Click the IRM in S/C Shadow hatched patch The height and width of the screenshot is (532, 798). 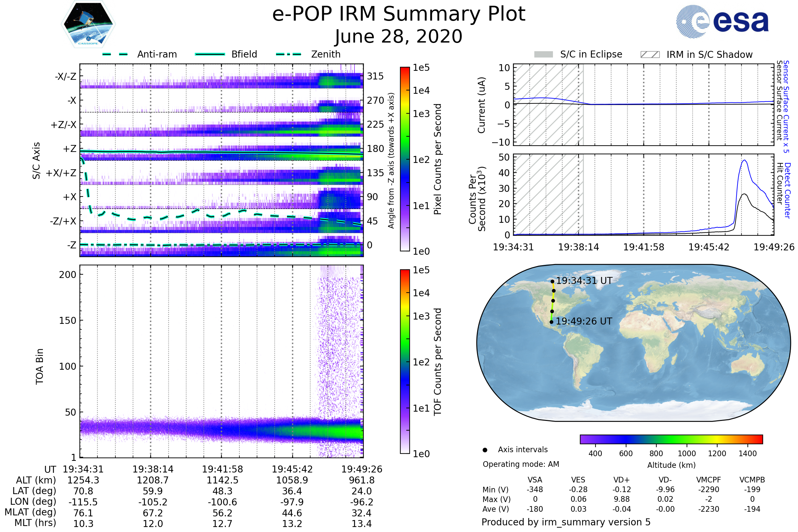[650, 55]
